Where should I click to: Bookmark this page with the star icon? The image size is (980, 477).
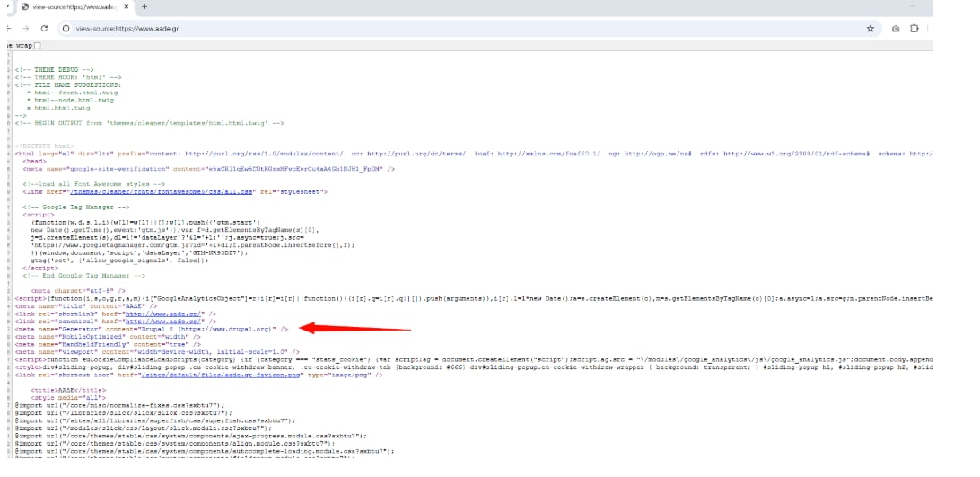pyautogui.click(x=870, y=28)
